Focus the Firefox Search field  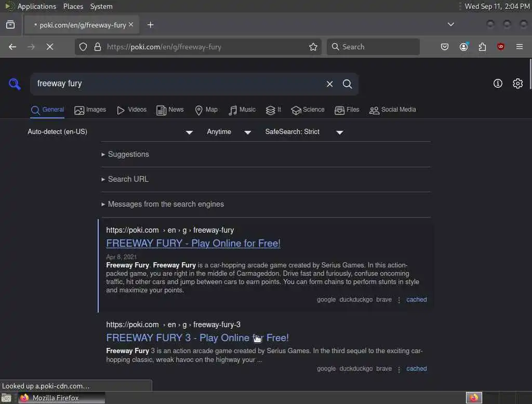pos(373,47)
